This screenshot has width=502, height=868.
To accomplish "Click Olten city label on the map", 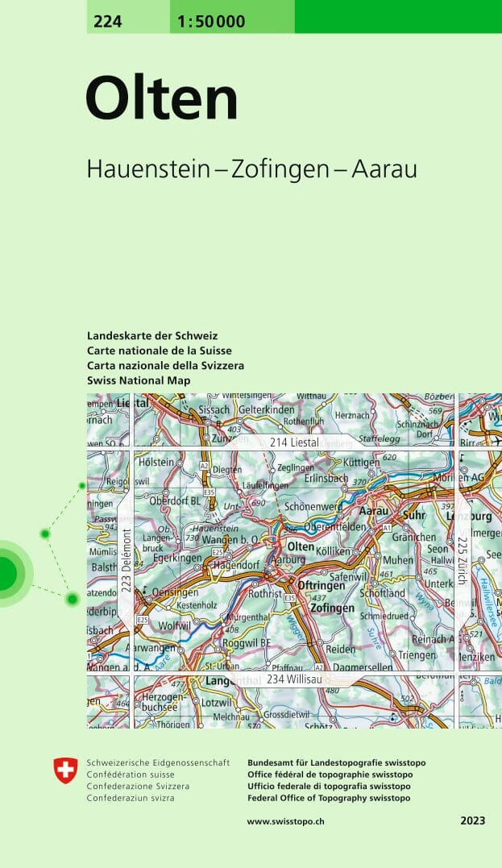I will pyautogui.click(x=301, y=546).
